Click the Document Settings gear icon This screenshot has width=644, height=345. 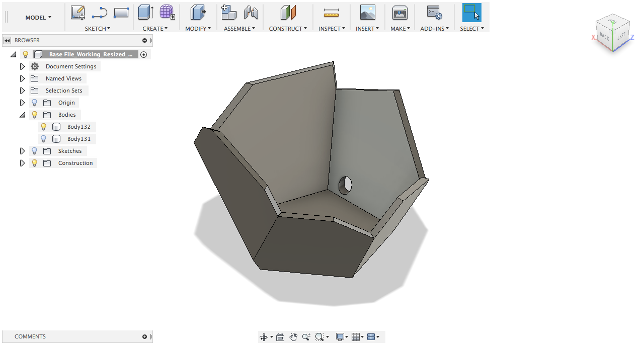coord(35,66)
